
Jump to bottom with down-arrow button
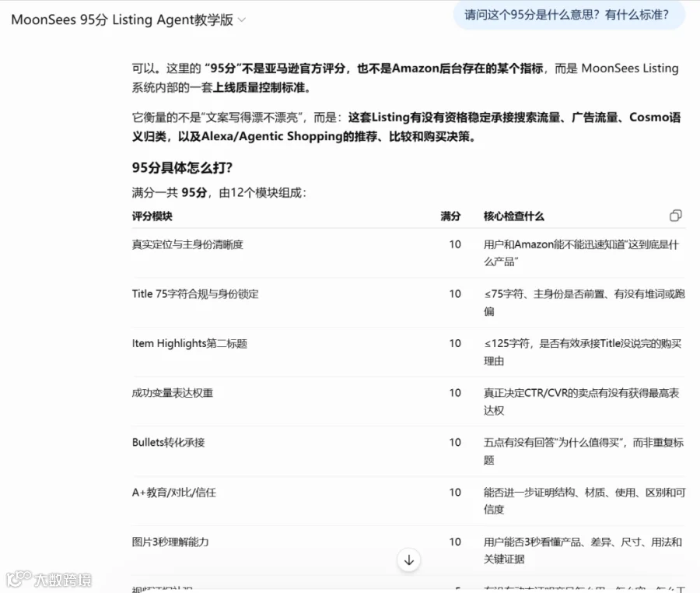click(409, 560)
